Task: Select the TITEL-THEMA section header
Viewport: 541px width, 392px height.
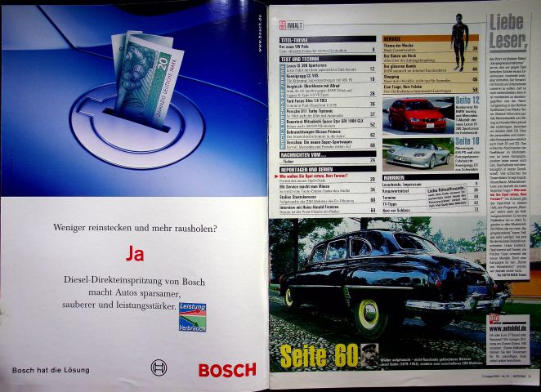Action: 297,38
